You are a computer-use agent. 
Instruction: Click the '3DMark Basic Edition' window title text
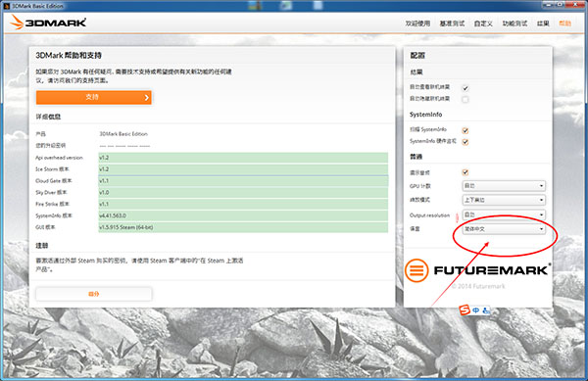coord(37,6)
